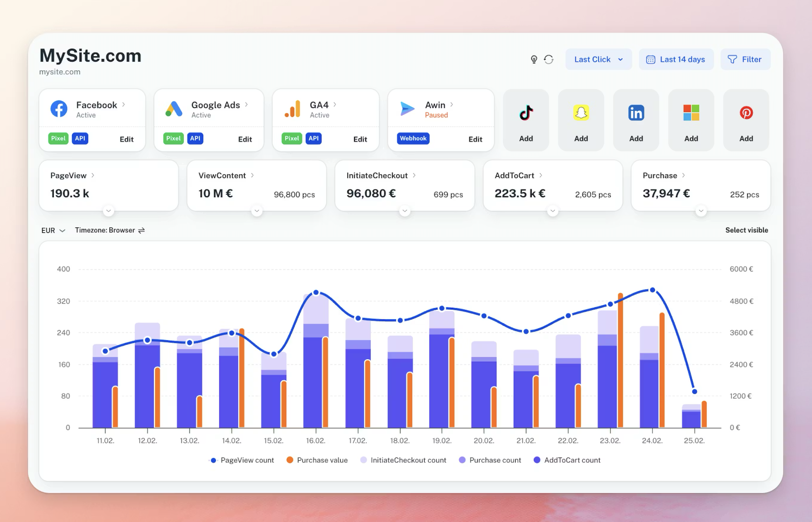Image resolution: width=812 pixels, height=522 pixels.
Task: Click the AddToCart bar for 19.02.
Action: tap(439, 381)
